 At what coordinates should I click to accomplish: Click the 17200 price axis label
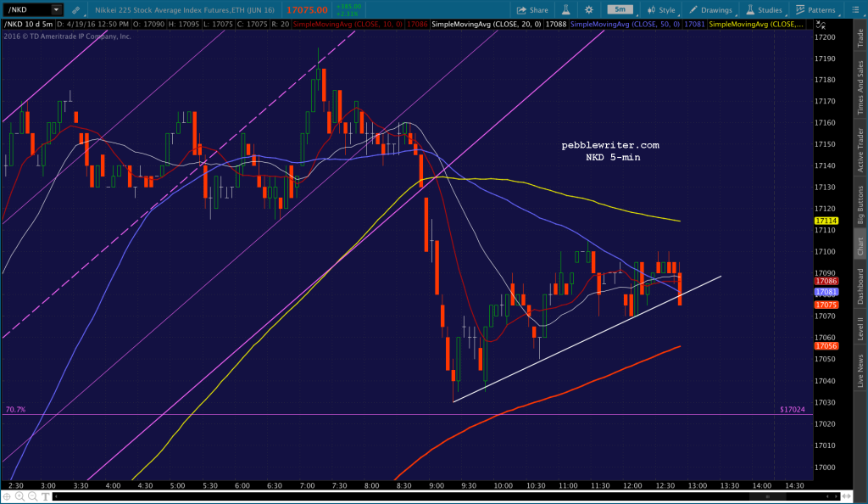825,37
